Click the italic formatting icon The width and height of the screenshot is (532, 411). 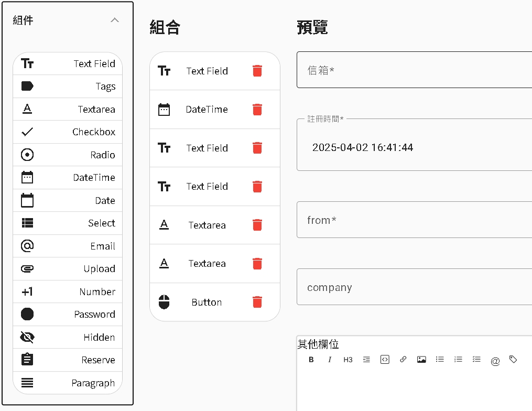tap(330, 360)
